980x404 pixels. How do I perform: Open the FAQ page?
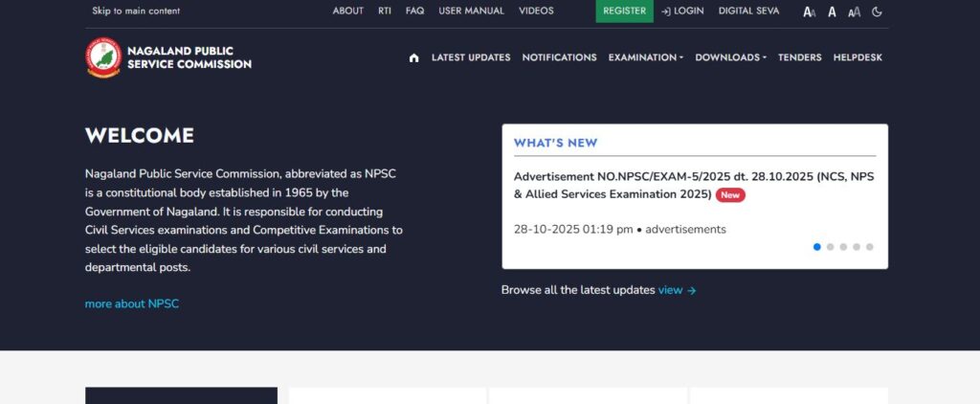pyautogui.click(x=414, y=11)
